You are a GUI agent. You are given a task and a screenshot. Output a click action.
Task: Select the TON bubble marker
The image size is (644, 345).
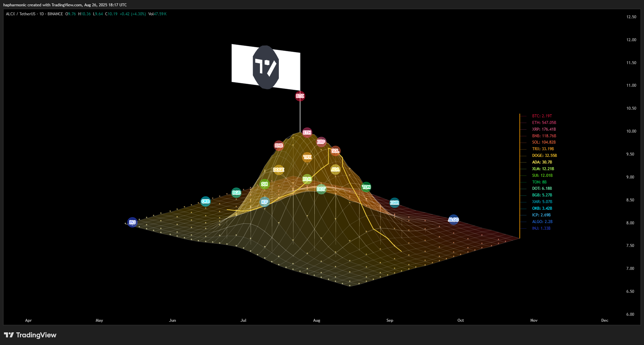[x=366, y=187]
